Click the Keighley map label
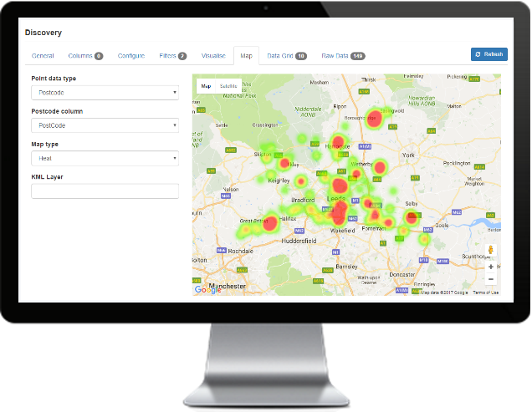The image size is (532, 412). (x=279, y=181)
